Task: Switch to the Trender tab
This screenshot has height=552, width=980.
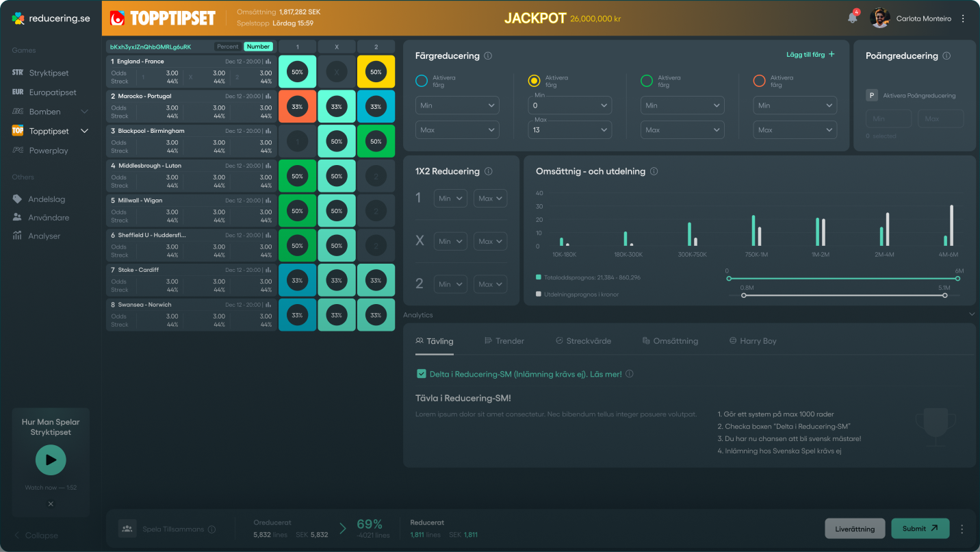Action: click(x=504, y=341)
